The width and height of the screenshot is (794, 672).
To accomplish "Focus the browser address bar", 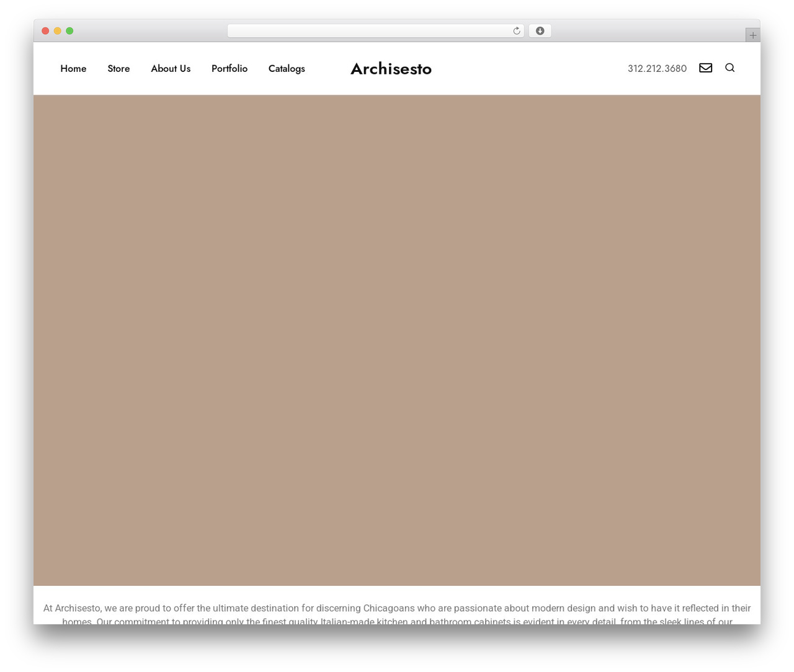I will click(x=375, y=31).
